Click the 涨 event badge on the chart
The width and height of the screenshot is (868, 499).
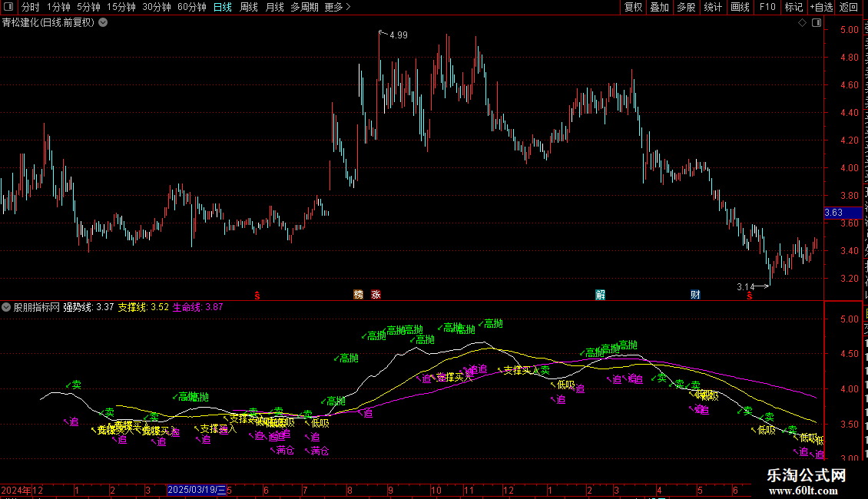[x=376, y=294]
